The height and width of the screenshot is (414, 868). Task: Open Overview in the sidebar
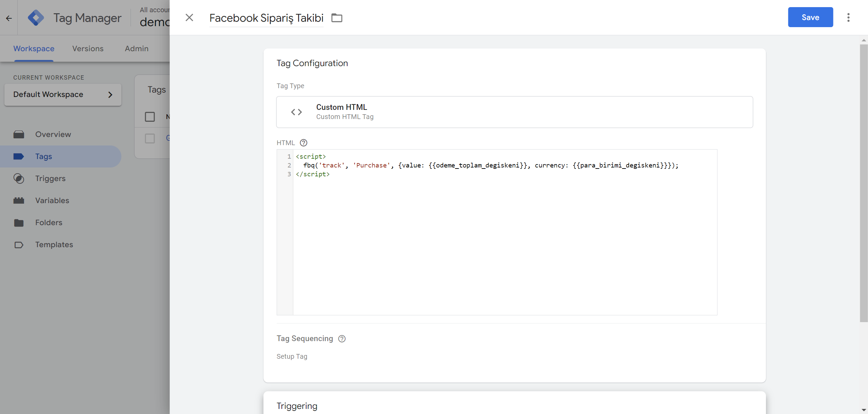tap(60, 134)
